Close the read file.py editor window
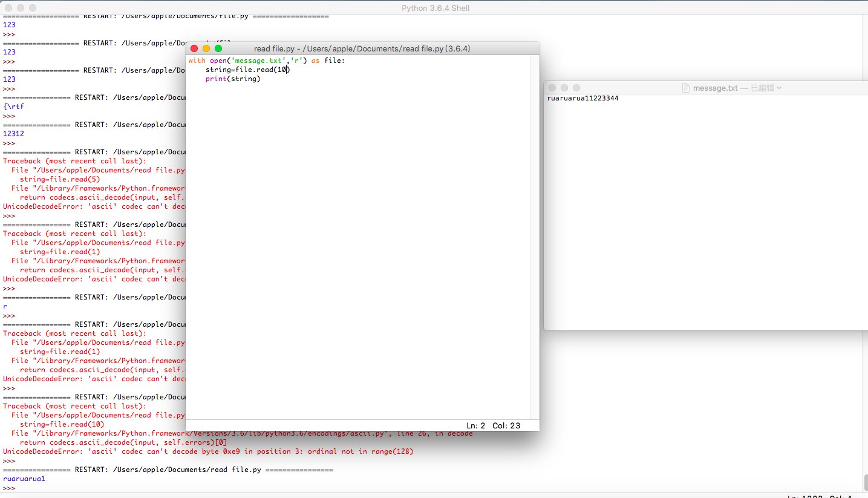 [194, 48]
